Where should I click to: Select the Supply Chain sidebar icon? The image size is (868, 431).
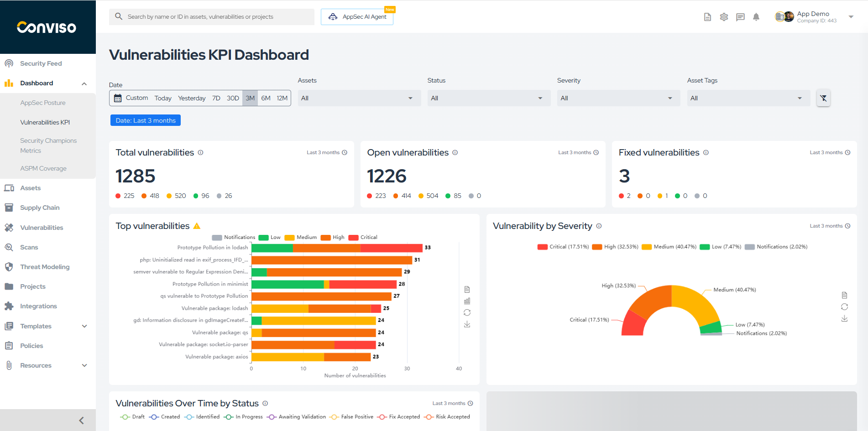tap(9, 208)
